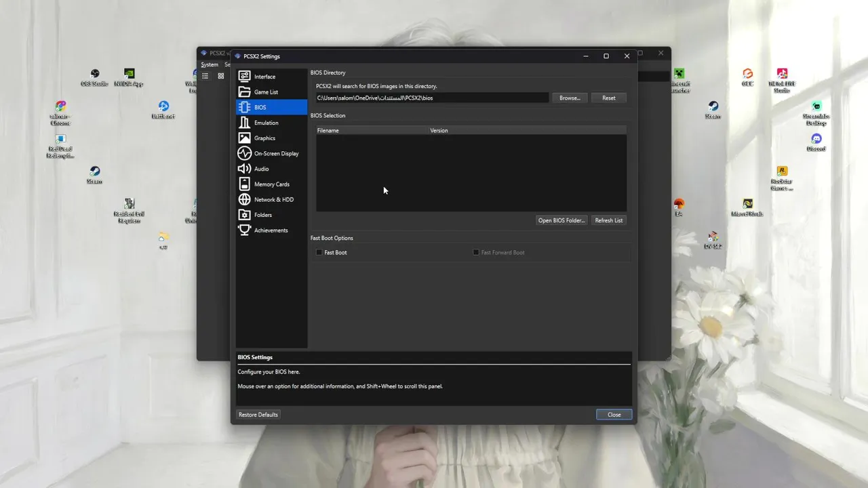Image resolution: width=868 pixels, height=488 pixels.
Task: Open the Achievements settings page
Action: coord(271,230)
